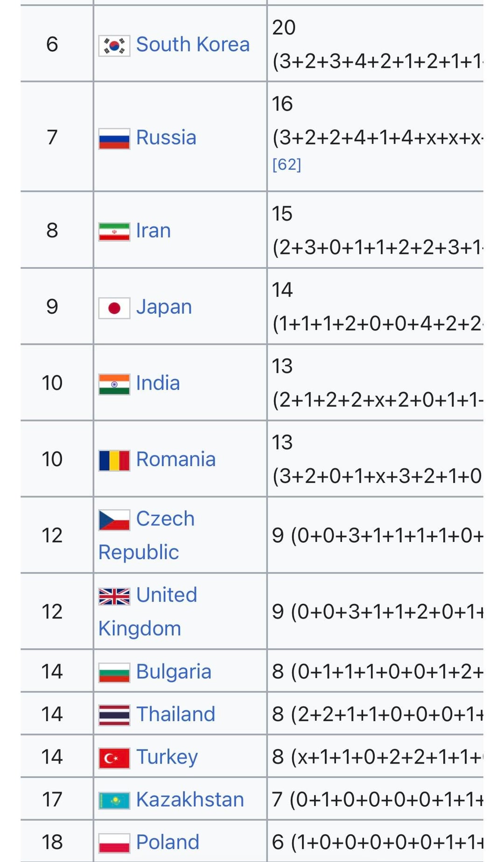
Task: Click the Kazakhstan flag icon
Action: [114, 800]
